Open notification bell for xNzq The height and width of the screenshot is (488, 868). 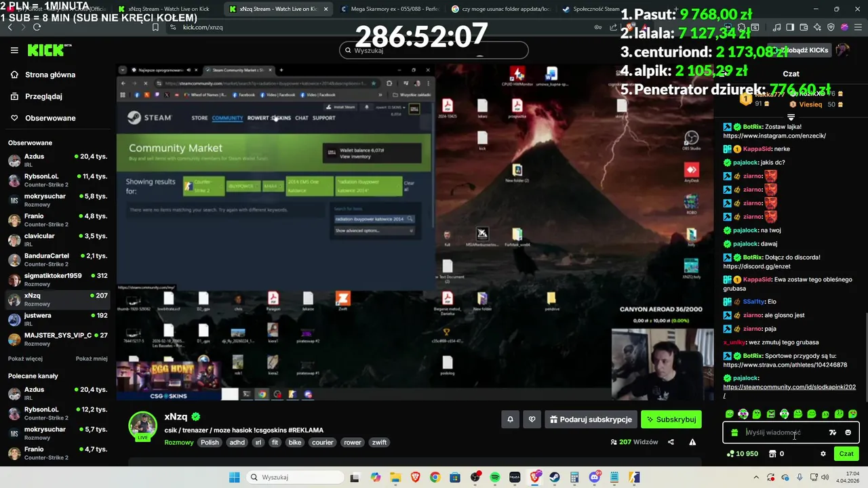[511, 420]
